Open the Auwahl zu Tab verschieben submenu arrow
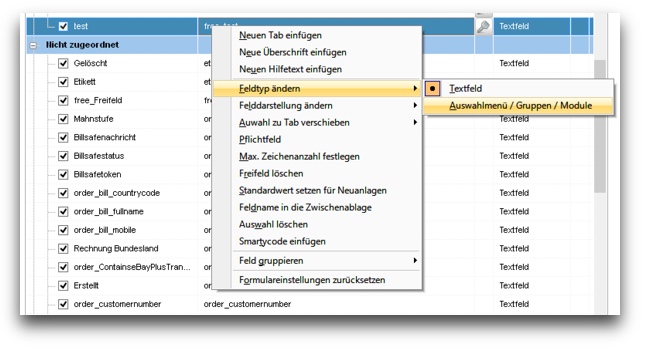Screen dimensions: 653x361 pyautogui.click(x=415, y=122)
